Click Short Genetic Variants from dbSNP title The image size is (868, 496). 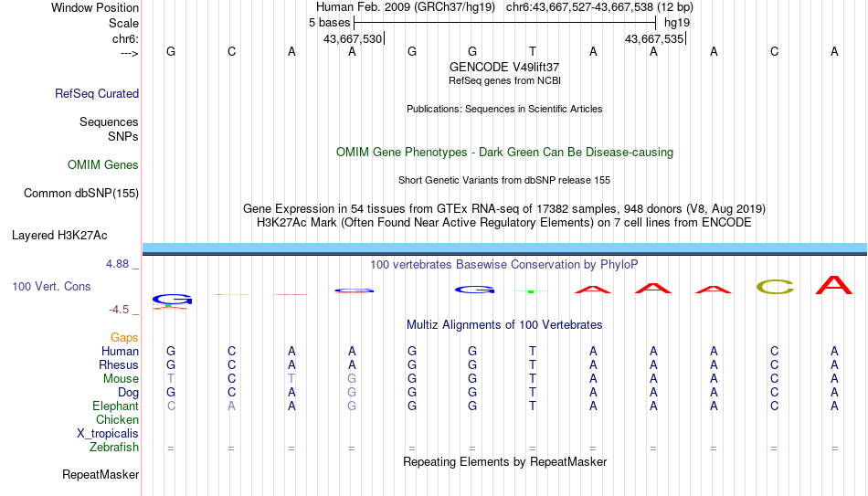pyautogui.click(x=504, y=181)
